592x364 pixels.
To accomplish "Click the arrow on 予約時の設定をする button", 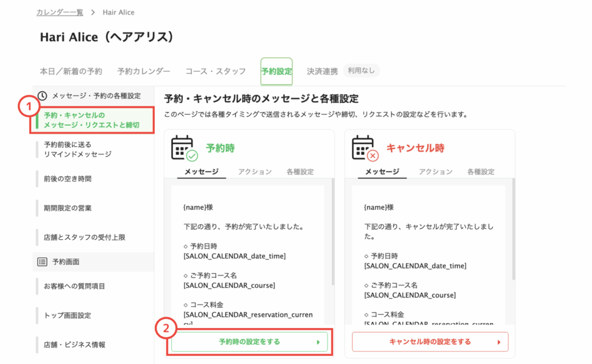I will [317, 342].
